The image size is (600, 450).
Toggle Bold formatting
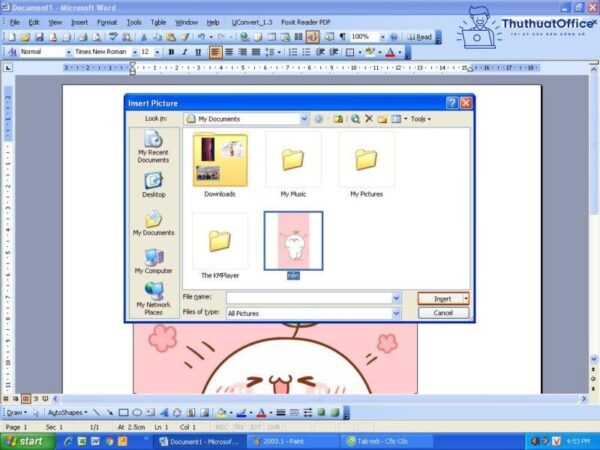coord(171,52)
